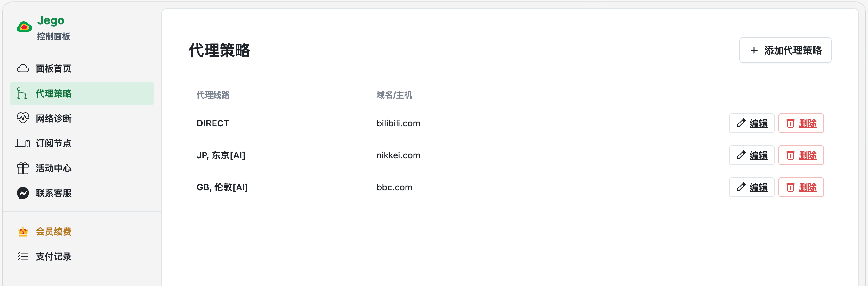The width and height of the screenshot is (868, 286).
Task: Click the bilibili.com domain cell
Action: [x=398, y=123]
